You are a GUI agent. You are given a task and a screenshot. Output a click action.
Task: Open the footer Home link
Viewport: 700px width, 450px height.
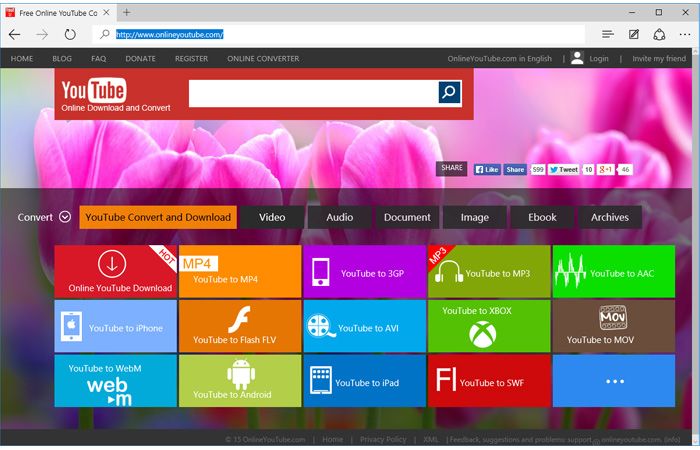pos(333,439)
